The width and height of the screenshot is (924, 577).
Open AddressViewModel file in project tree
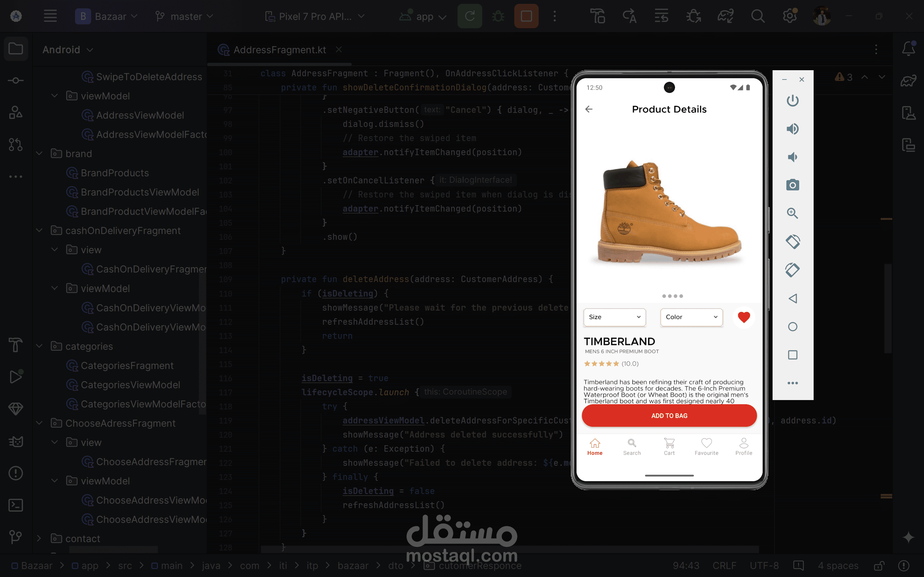(x=140, y=115)
